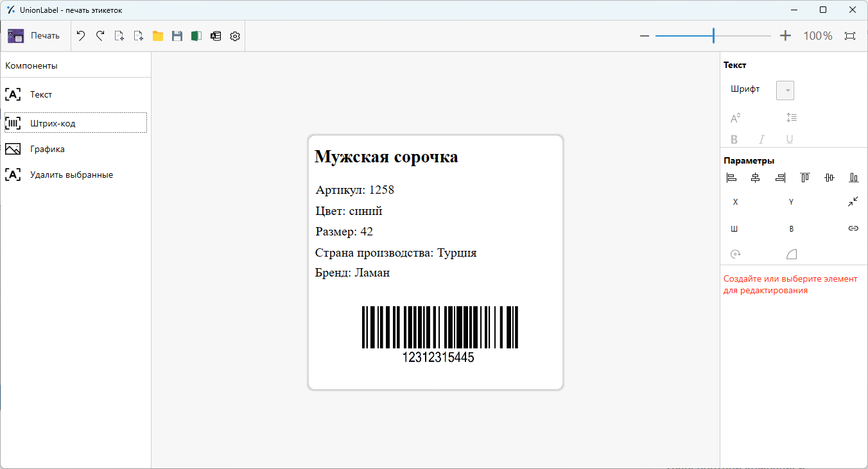Open the yellow folder icon
Viewport: 868px width, 469px height.
coord(158,36)
